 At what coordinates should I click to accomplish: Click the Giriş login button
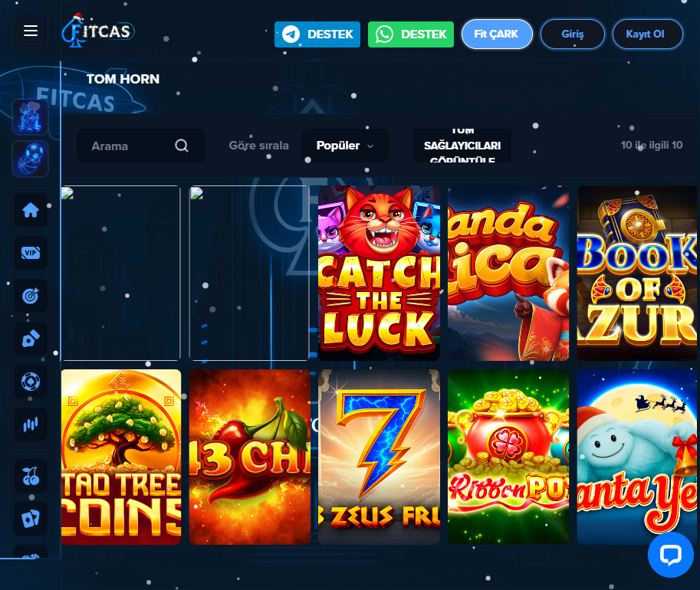pos(572,34)
